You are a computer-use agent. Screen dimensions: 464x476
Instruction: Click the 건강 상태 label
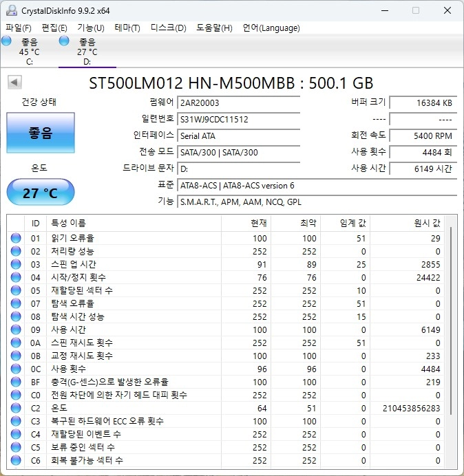39,102
